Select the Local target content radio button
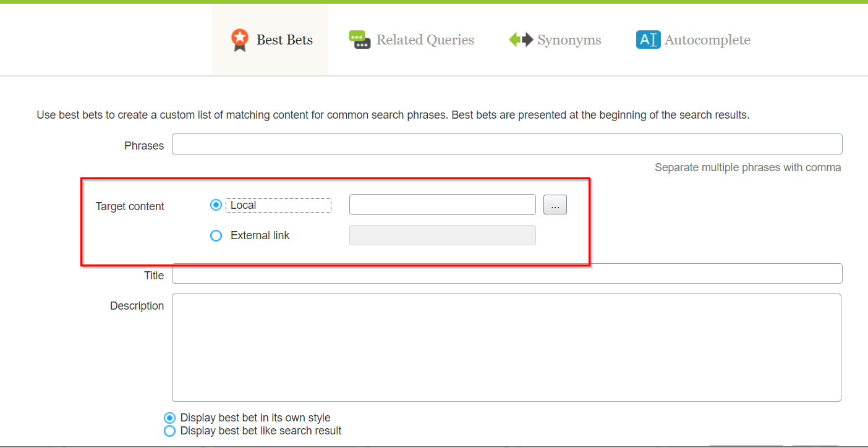The height and width of the screenshot is (448, 868). pos(216,205)
